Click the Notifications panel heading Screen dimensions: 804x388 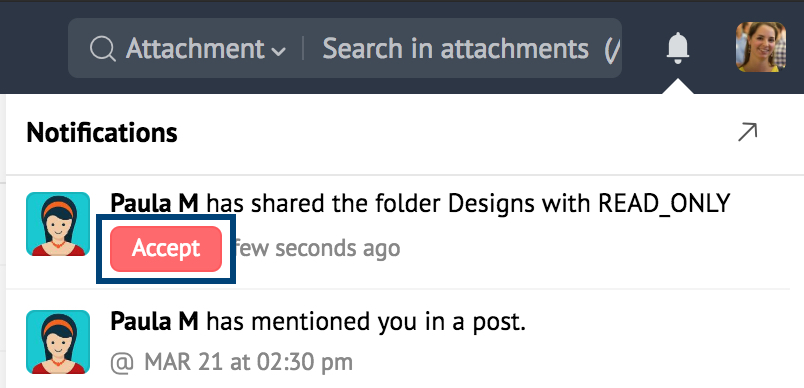point(102,133)
